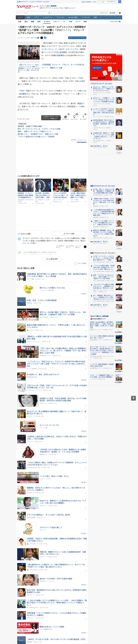
Task: Open settings via the gear icon
Action: coord(120,13)
